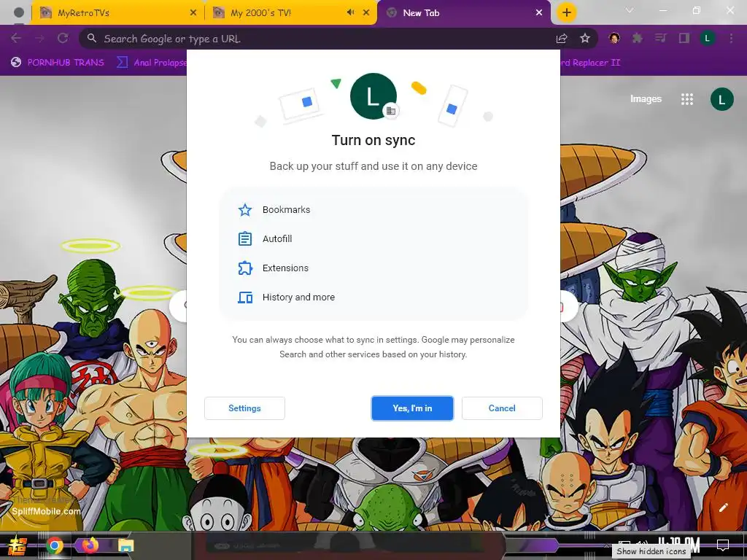
Task: Close the My 2000's TV! tab
Action: point(366,13)
